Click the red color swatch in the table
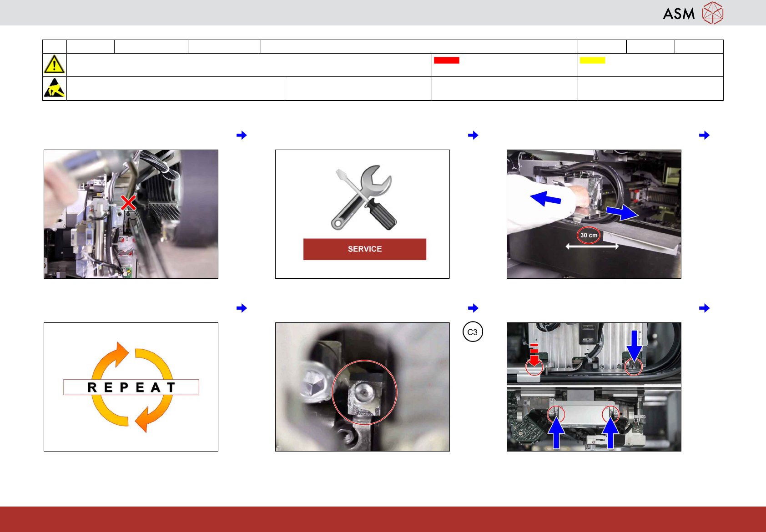766x532 pixels. click(x=446, y=60)
